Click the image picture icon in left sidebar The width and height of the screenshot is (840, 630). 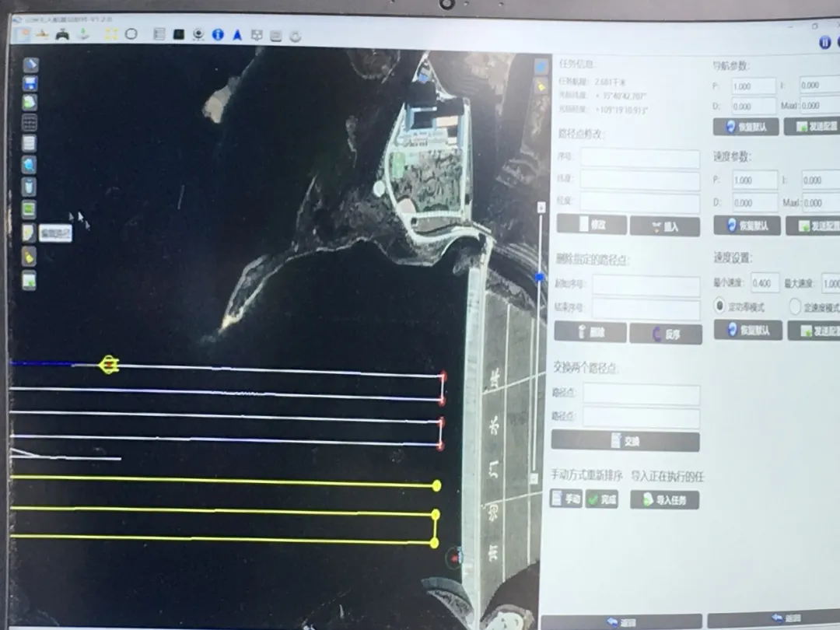[29, 280]
